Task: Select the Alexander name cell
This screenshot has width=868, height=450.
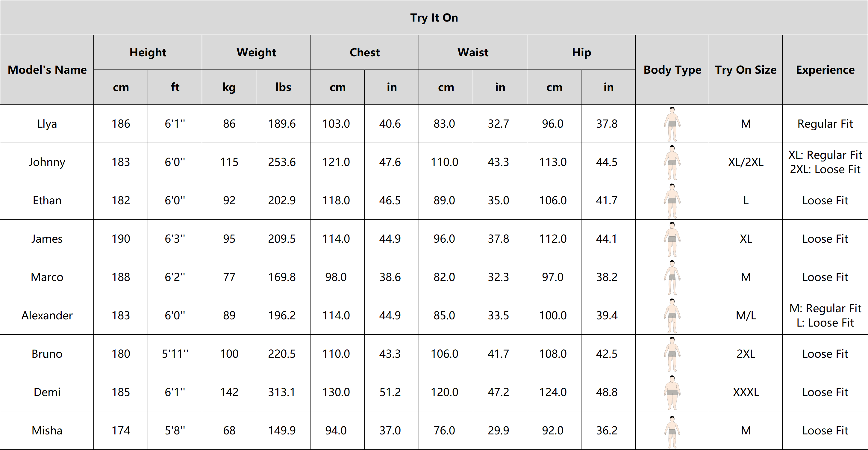Action: 47,315
